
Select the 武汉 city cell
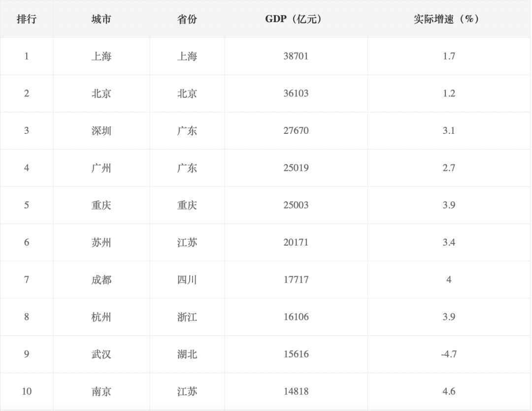click(101, 354)
